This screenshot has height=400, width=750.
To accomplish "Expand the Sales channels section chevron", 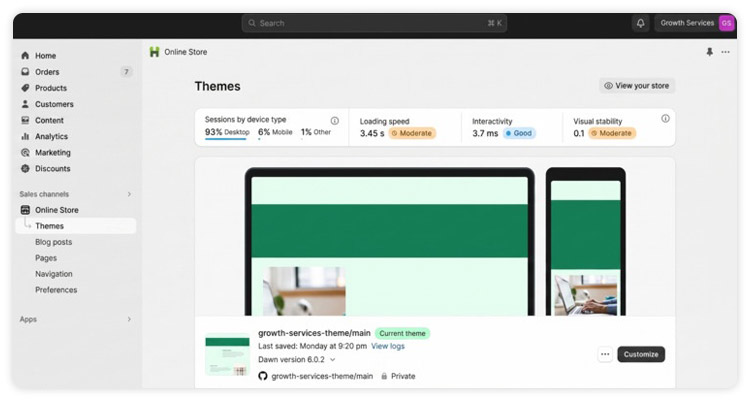I will tap(129, 194).
